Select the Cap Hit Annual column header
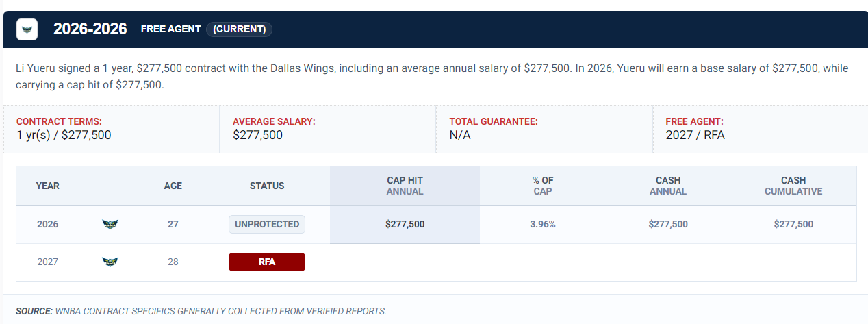This screenshot has height=324, width=868. click(x=405, y=186)
